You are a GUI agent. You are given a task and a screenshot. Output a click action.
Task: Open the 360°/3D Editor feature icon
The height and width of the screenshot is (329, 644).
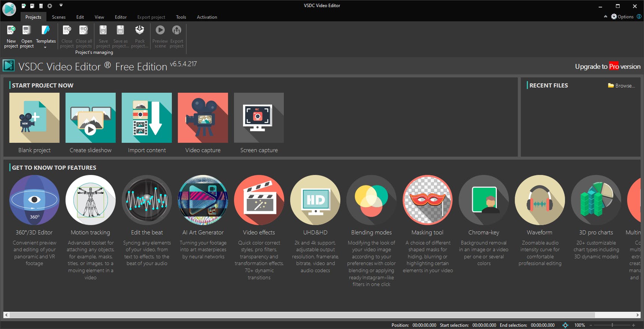[34, 200]
